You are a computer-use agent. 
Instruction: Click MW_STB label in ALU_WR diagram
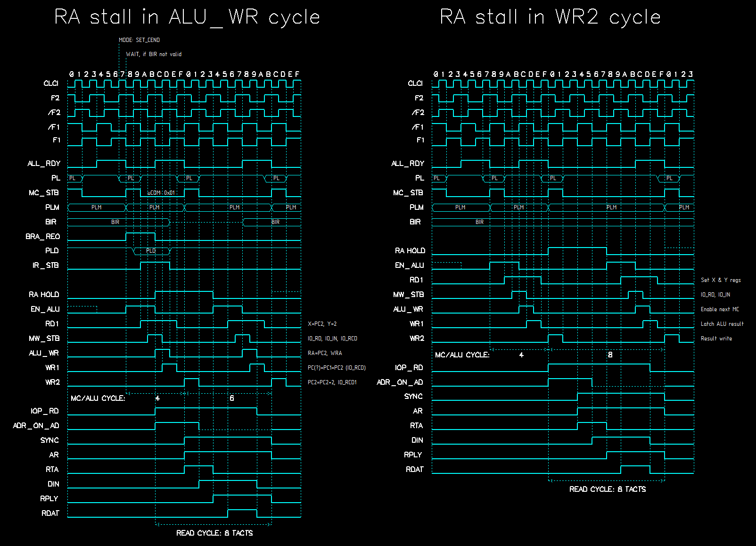[44, 339]
